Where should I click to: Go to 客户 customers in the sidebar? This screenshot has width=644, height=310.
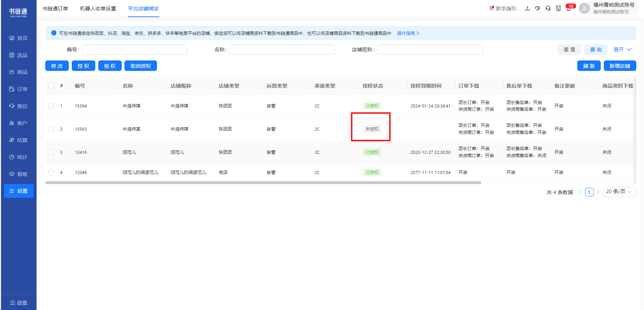18,123
